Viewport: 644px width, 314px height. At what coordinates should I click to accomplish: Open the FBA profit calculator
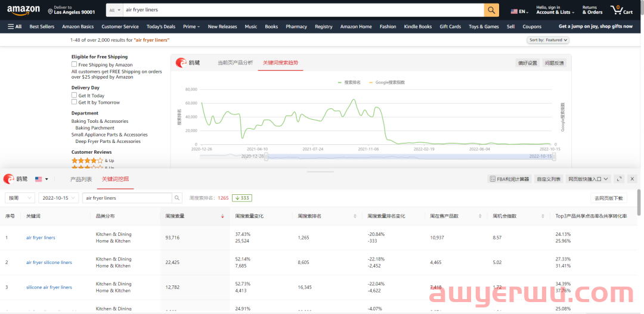(x=509, y=179)
